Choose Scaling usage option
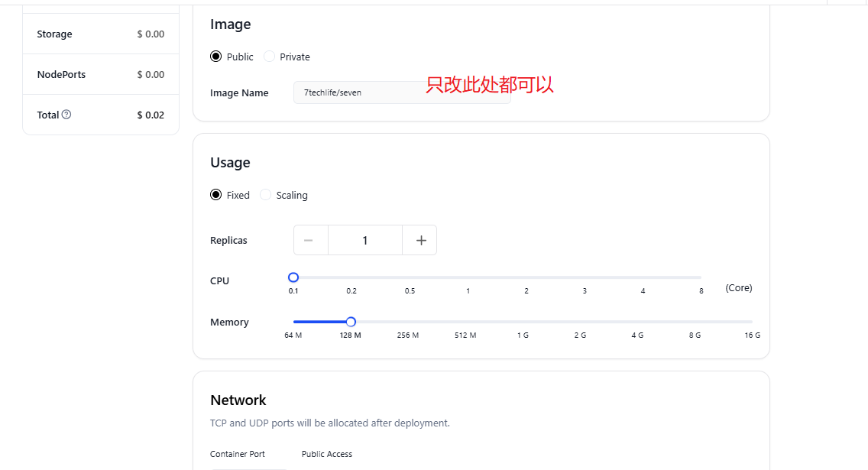 point(266,195)
